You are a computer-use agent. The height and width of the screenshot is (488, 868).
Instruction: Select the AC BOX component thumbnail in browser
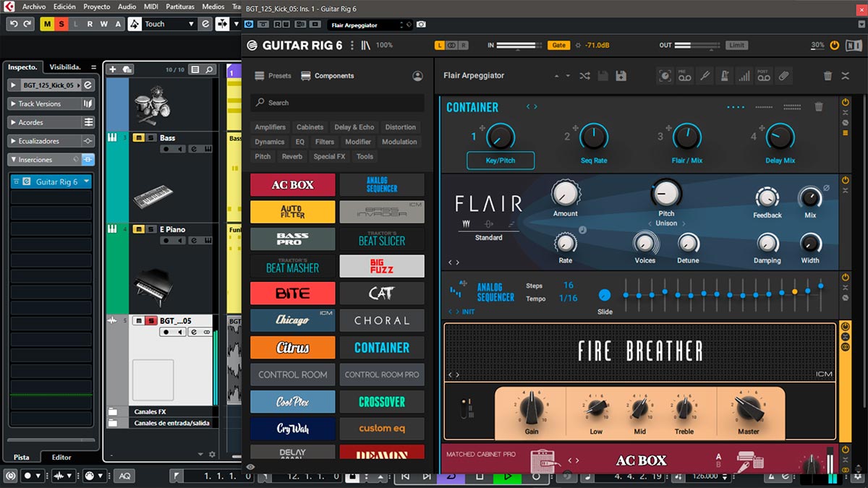[x=293, y=185]
